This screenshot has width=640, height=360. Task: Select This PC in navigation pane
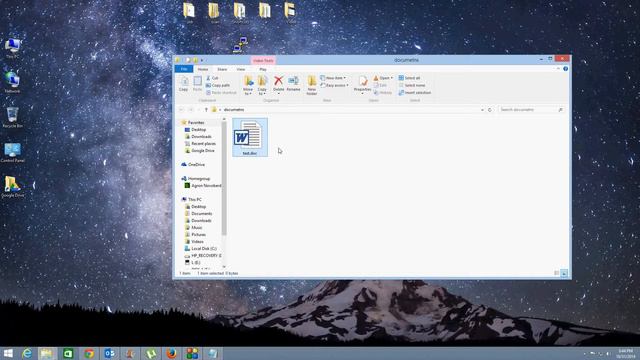(x=195, y=200)
